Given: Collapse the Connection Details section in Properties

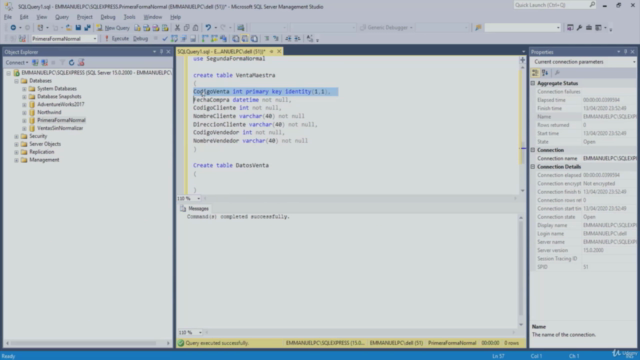Looking at the screenshot, I should pyautogui.click(x=533, y=167).
